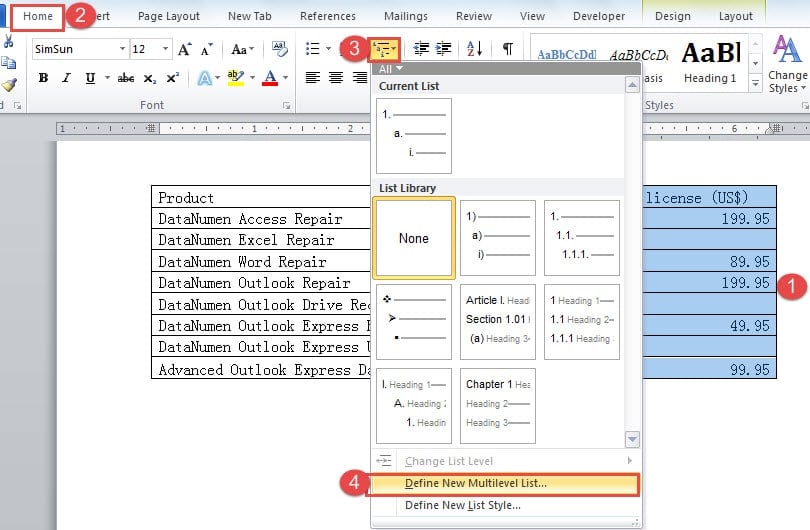This screenshot has width=810, height=530.
Task: Center the text alignment
Action: pos(336,78)
